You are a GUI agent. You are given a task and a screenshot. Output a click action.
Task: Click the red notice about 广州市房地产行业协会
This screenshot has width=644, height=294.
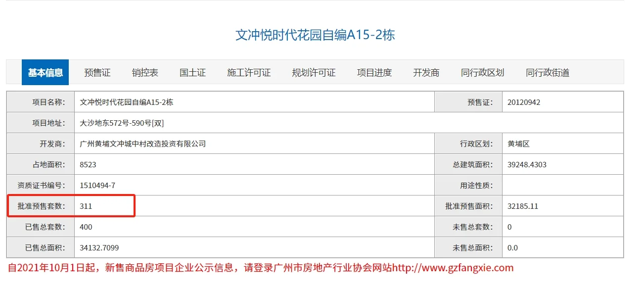point(261,268)
